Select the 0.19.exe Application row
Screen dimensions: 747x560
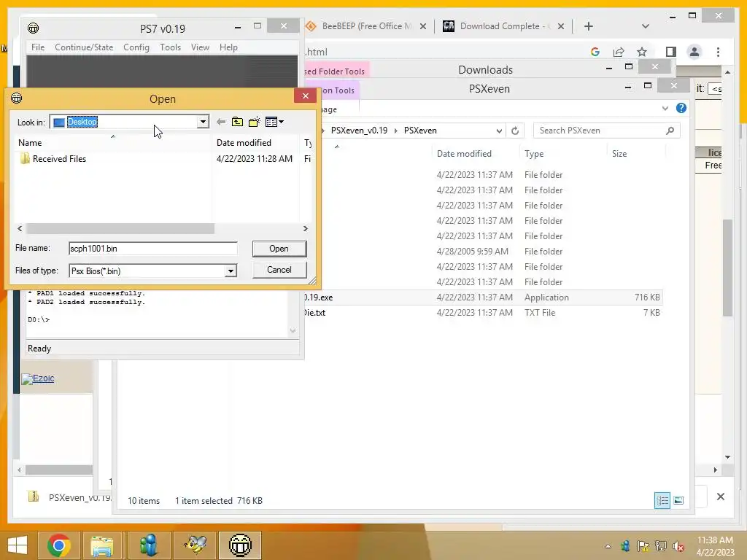click(482, 297)
